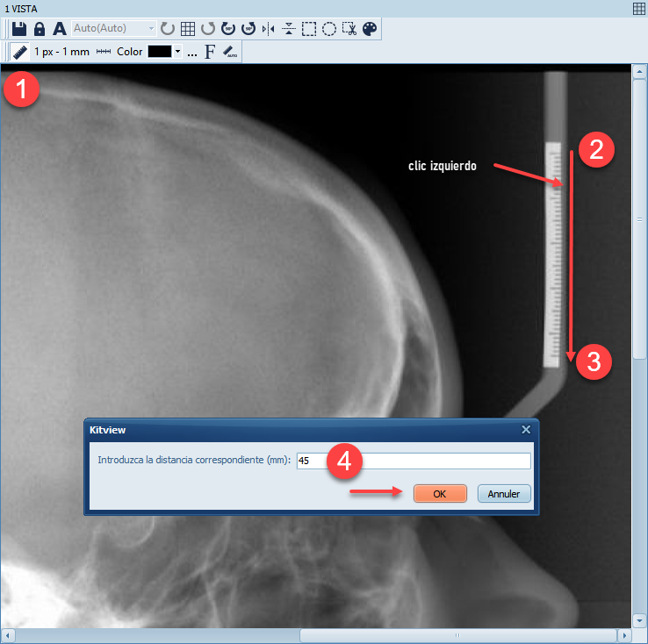Image resolution: width=648 pixels, height=644 pixels.
Task: Click the auto eraser icon
Action: click(230, 52)
